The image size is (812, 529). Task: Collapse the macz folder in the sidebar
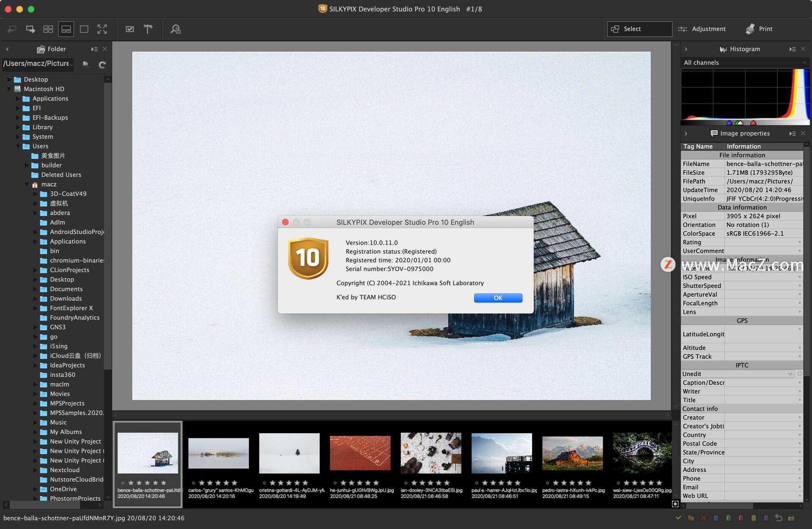pyautogui.click(x=27, y=184)
